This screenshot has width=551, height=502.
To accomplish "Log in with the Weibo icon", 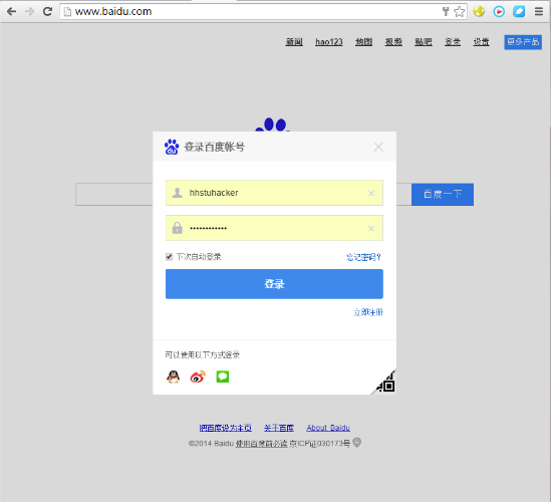I will (198, 377).
